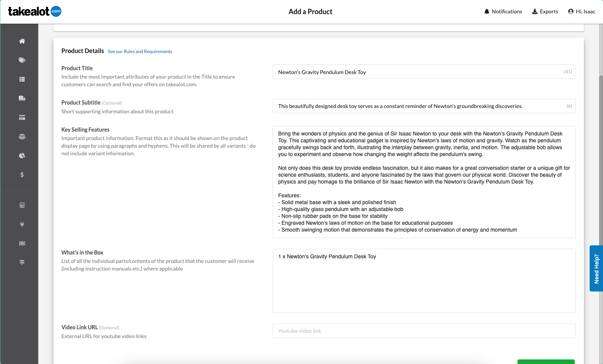Focus the Youtube video link field
603x364 pixels.
[424, 331]
